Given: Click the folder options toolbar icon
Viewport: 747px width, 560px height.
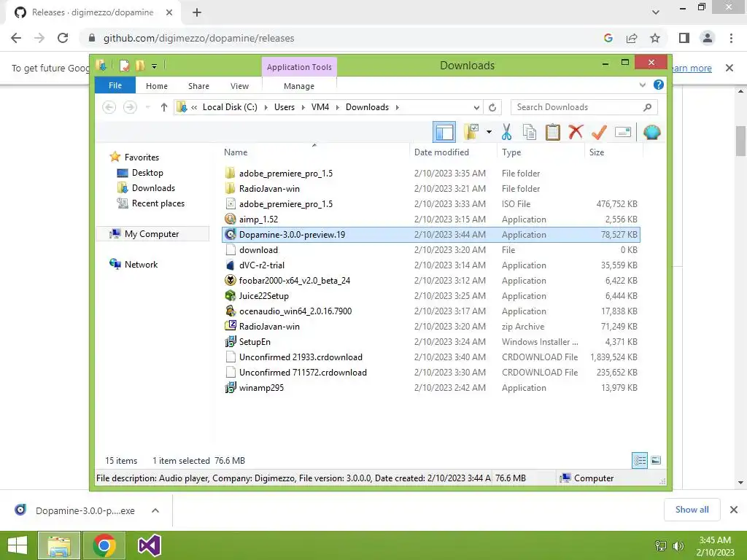Looking at the screenshot, I should [472, 132].
